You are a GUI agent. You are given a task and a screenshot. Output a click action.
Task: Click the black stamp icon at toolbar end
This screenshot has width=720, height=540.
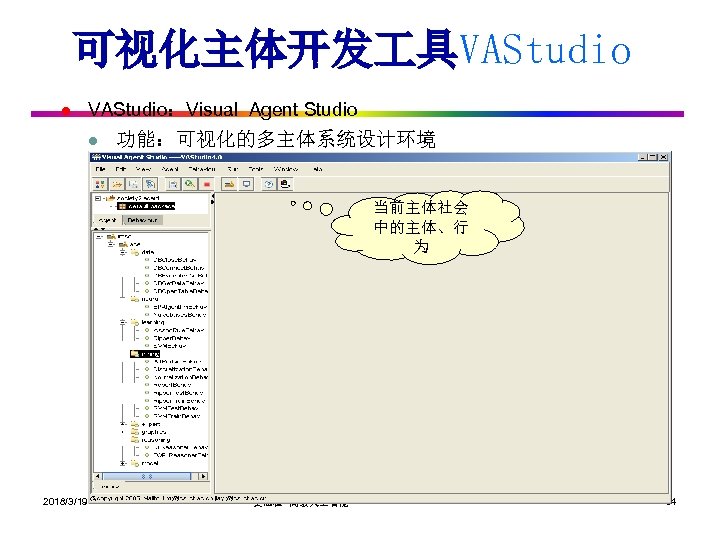point(285,185)
